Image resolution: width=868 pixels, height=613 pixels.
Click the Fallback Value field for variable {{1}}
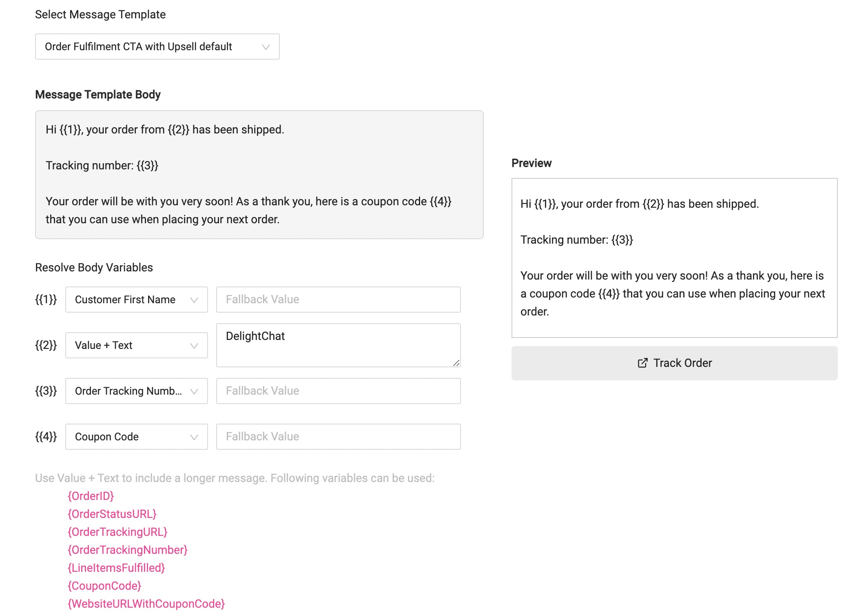338,300
